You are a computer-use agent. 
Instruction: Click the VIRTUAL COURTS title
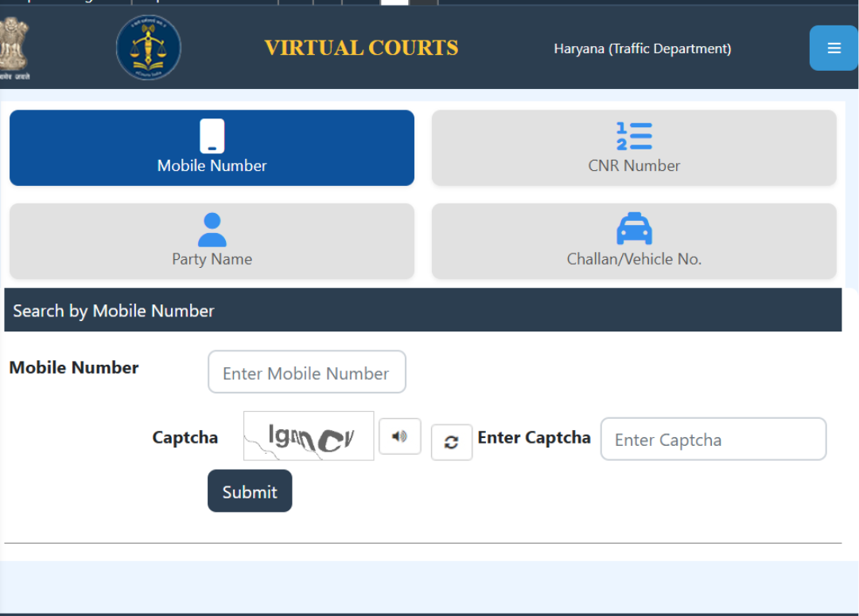point(361,48)
